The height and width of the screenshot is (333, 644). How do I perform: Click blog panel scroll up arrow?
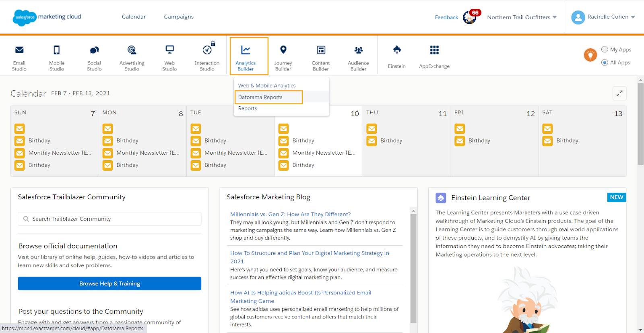tap(413, 211)
